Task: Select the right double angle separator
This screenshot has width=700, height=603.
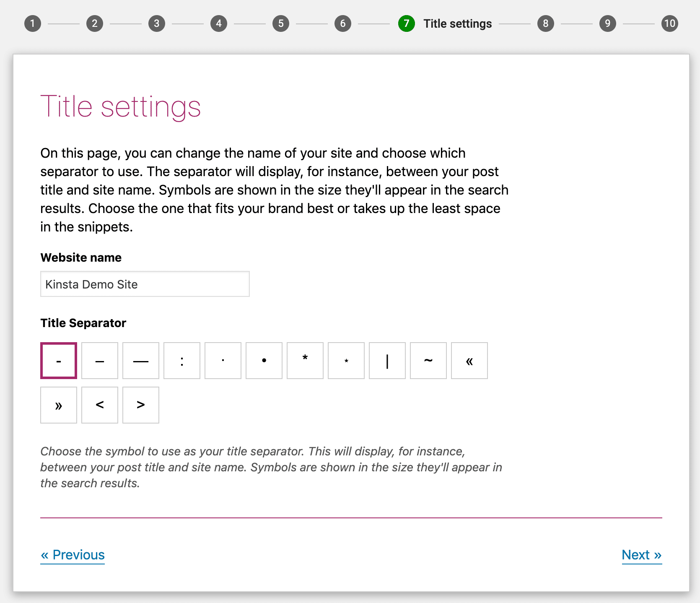Action: pyautogui.click(x=59, y=405)
